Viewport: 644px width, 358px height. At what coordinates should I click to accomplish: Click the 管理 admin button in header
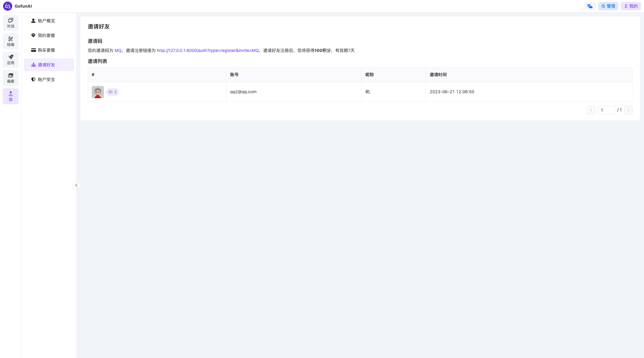[x=608, y=6]
